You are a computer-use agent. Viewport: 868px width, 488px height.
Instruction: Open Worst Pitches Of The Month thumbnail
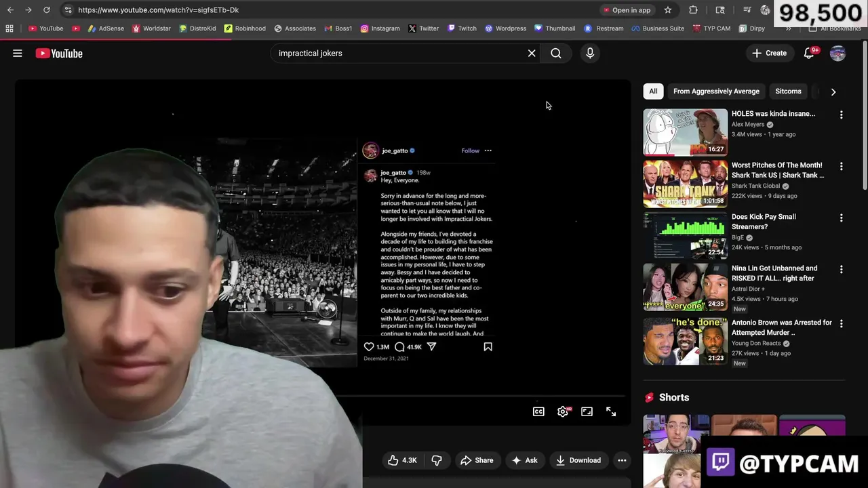tap(685, 184)
